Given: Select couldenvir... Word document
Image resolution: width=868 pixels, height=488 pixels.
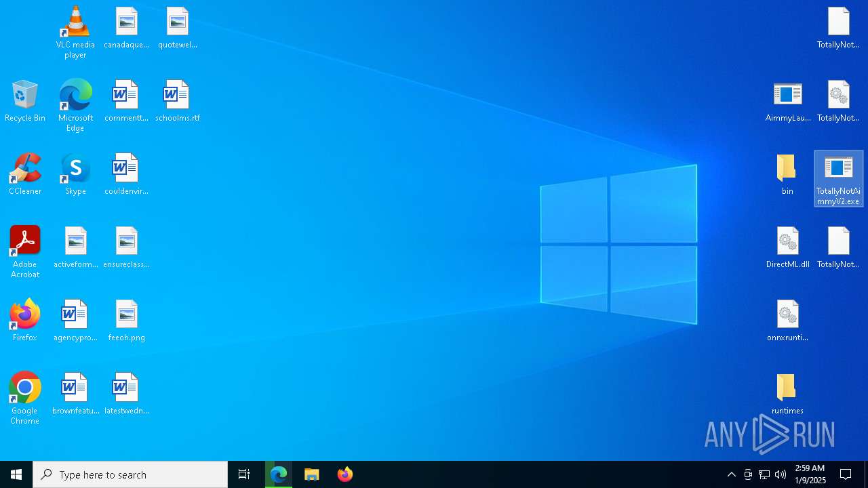Looking at the screenshot, I should point(126,174).
